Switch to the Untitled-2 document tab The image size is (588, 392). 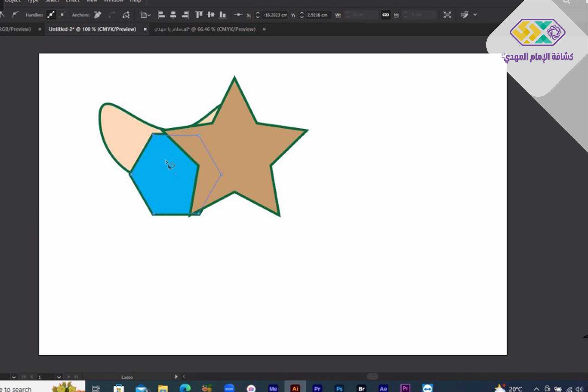[92, 29]
